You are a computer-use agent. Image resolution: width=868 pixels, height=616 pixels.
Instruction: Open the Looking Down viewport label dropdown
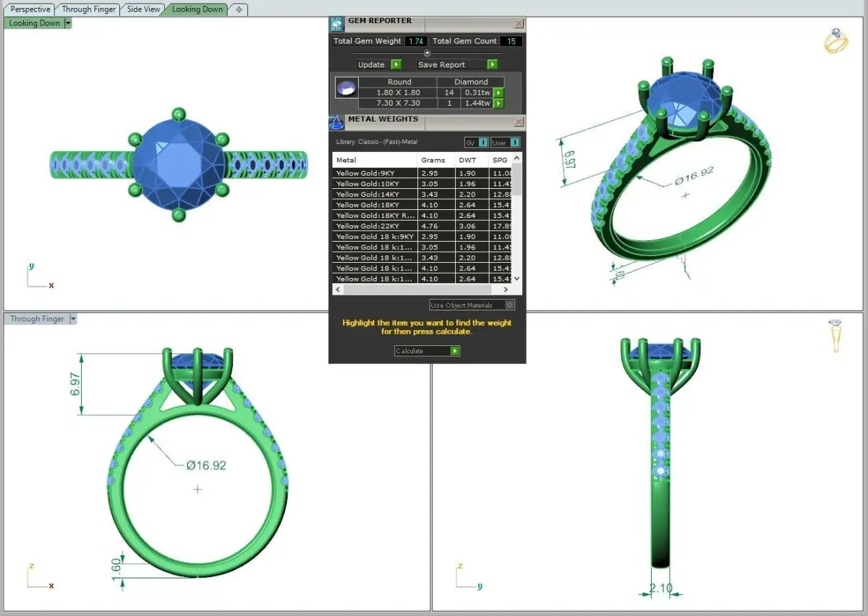pos(68,23)
